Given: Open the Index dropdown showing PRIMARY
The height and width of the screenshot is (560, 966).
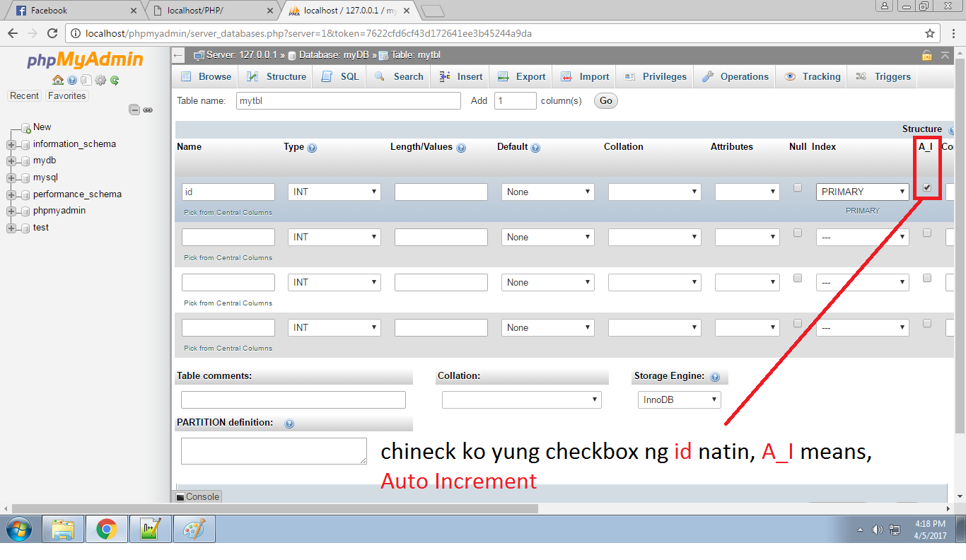Looking at the screenshot, I should 862,191.
